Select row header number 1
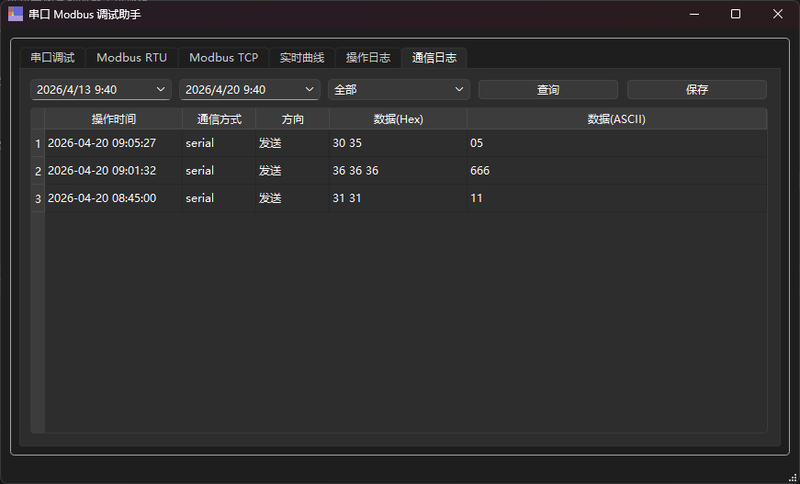The height and width of the screenshot is (484, 800). click(x=38, y=143)
